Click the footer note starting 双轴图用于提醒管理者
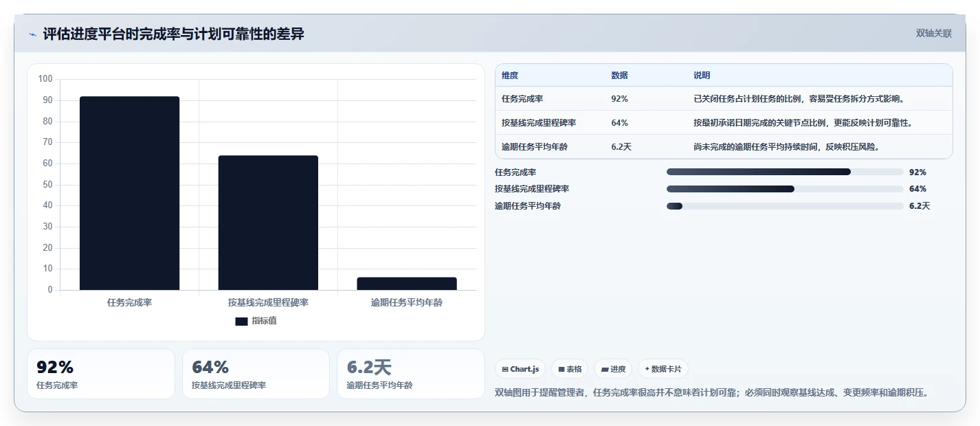The width and height of the screenshot is (980, 426). tap(713, 393)
